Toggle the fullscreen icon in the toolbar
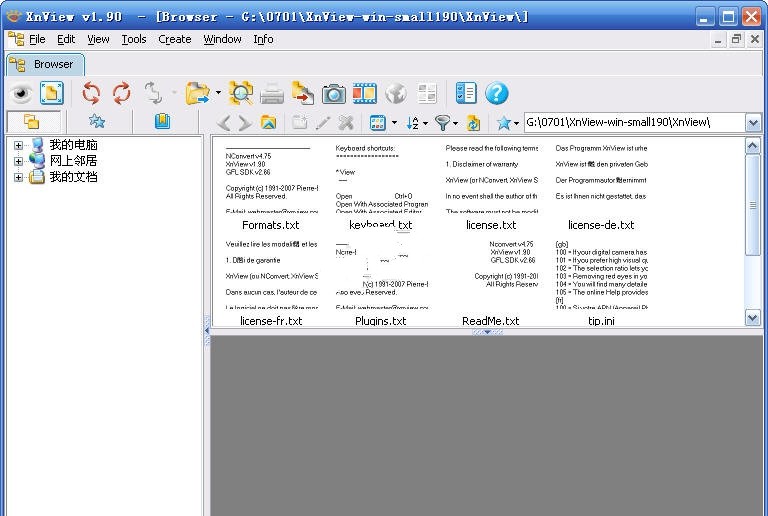Image resolution: width=768 pixels, height=516 pixels. click(52, 93)
